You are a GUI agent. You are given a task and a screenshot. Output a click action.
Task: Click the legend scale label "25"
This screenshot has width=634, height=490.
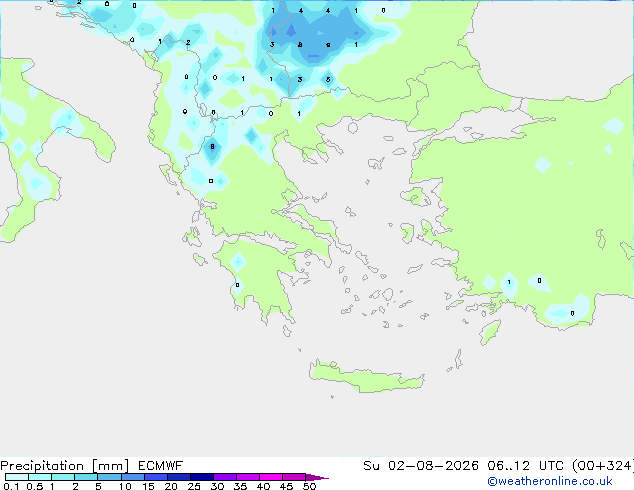pos(194,486)
